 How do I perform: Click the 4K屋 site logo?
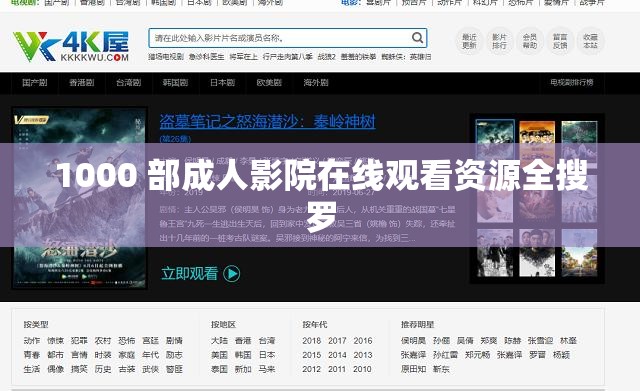pyautogui.click(x=71, y=46)
